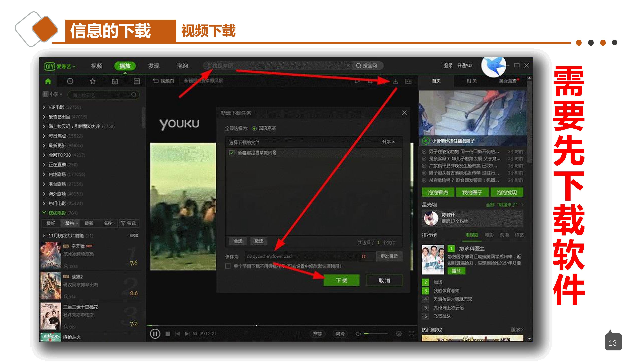Image resolution: width=644 pixels, height=362 pixels.
Task: Click the 战狼2 movie thumbnail
Action: [51, 286]
